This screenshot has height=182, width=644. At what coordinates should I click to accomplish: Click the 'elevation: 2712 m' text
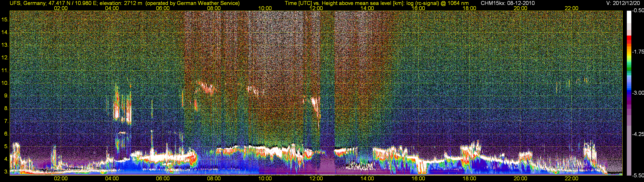(x=121, y=3)
